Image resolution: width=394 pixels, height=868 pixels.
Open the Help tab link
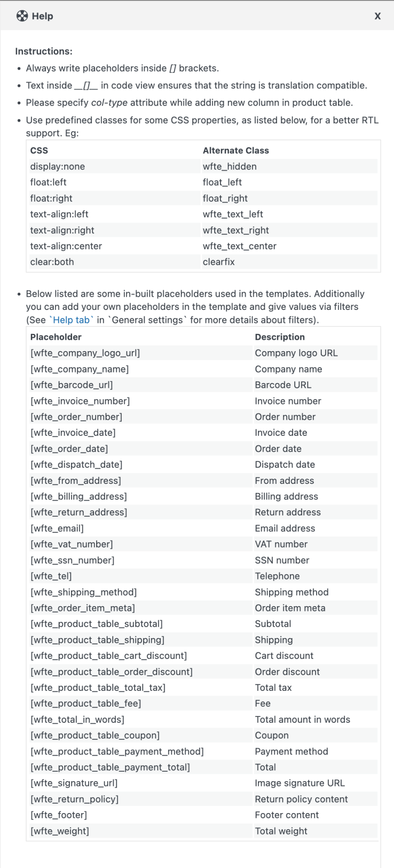coord(72,320)
